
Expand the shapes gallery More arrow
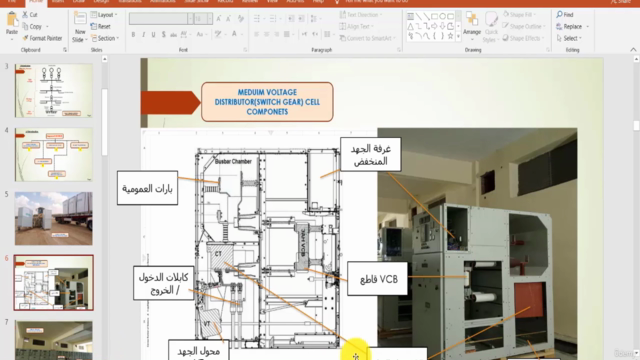(458, 36)
